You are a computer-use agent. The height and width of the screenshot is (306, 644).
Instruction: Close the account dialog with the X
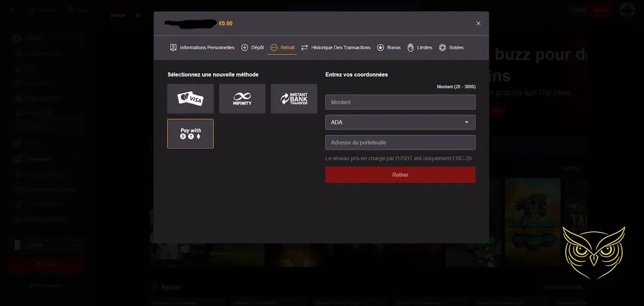(478, 24)
